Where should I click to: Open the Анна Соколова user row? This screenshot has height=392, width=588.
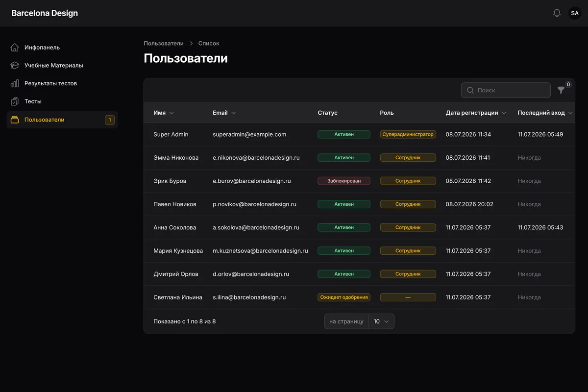tap(359, 227)
